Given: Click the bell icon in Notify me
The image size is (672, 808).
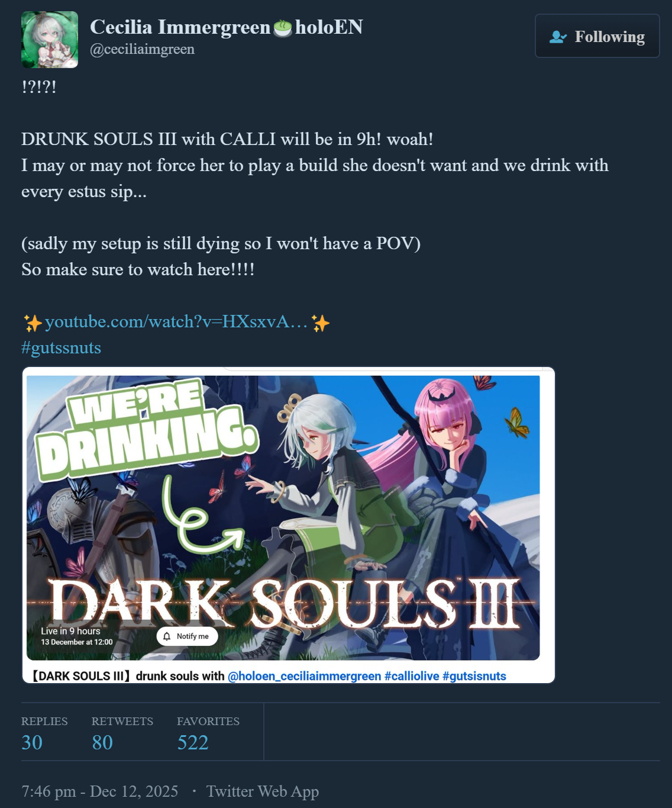Looking at the screenshot, I should (167, 636).
